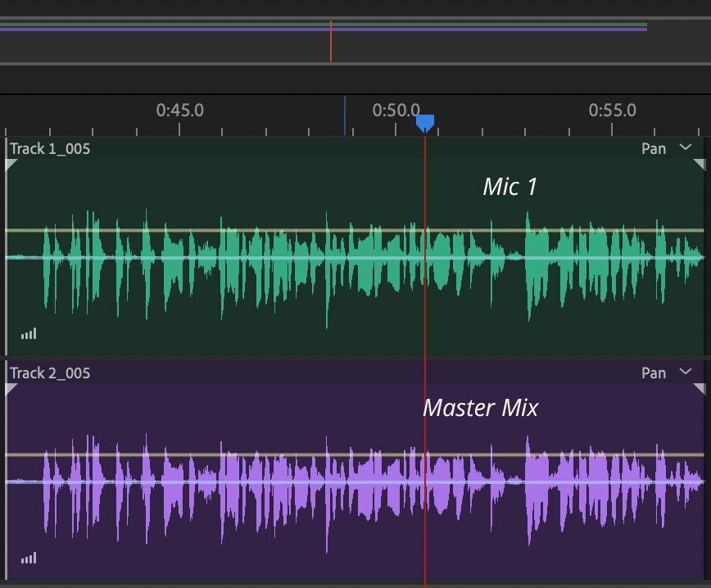Viewport: 711px width, 588px height.
Task: Click the 0:55.0 mark on the time ruler
Action: pyautogui.click(x=612, y=111)
